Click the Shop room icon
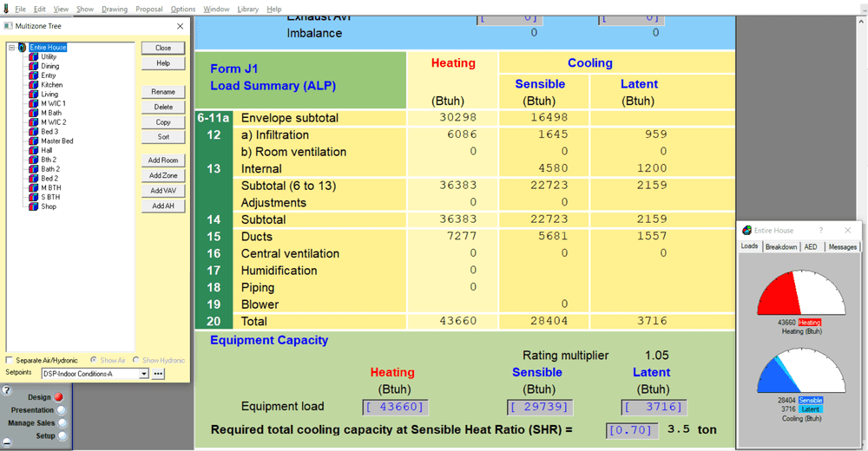868x451 pixels. pyautogui.click(x=34, y=206)
